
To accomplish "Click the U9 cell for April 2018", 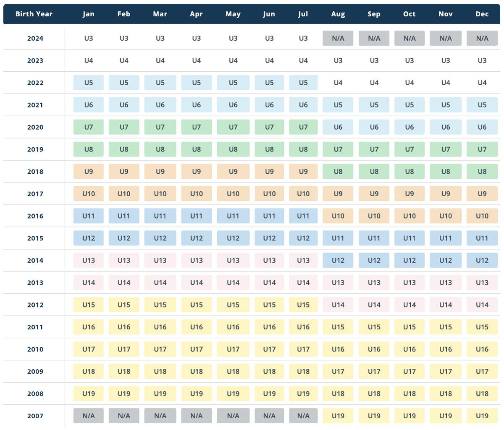I will pyautogui.click(x=197, y=171).
